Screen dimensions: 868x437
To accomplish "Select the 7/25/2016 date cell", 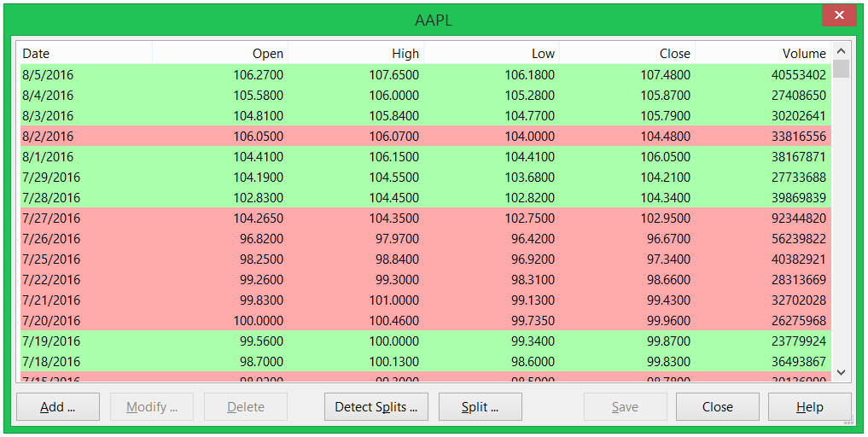I will [x=51, y=259].
